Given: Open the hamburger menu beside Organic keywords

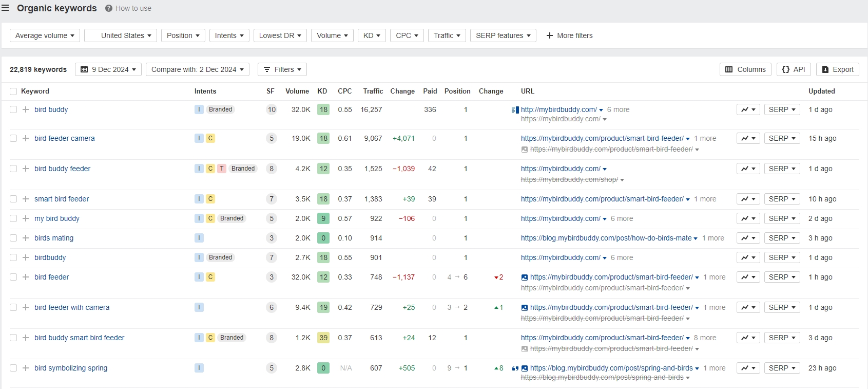Looking at the screenshot, I should 5,8.
